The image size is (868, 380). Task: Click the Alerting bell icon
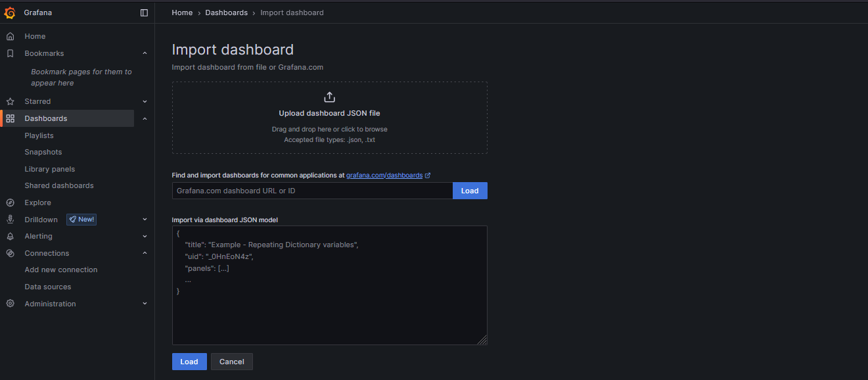(x=10, y=236)
